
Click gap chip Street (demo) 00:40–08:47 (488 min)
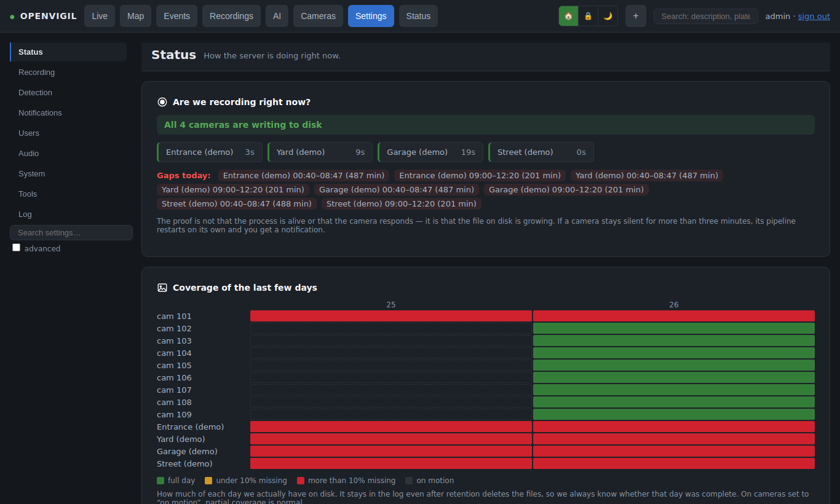(x=237, y=204)
